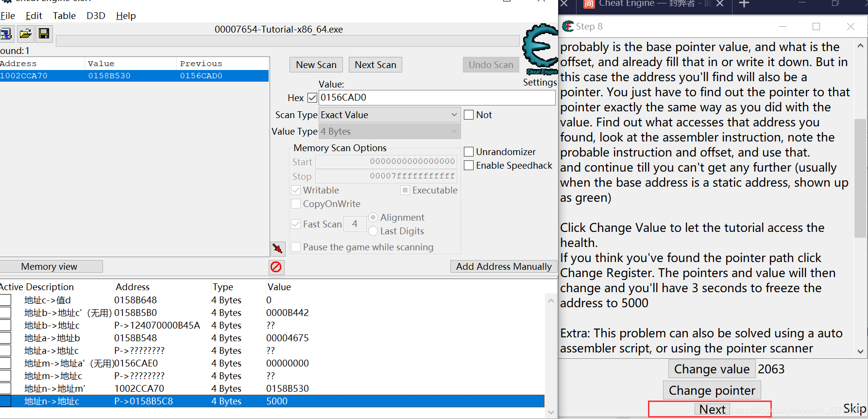Click the Stop address field
This screenshot has width=868, height=419.
click(386, 176)
